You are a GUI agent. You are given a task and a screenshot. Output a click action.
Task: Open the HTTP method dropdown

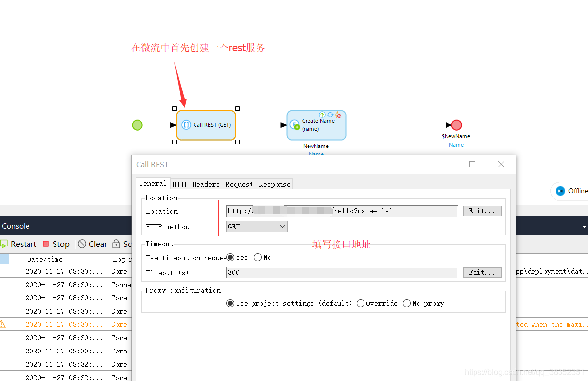tap(257, 226)
